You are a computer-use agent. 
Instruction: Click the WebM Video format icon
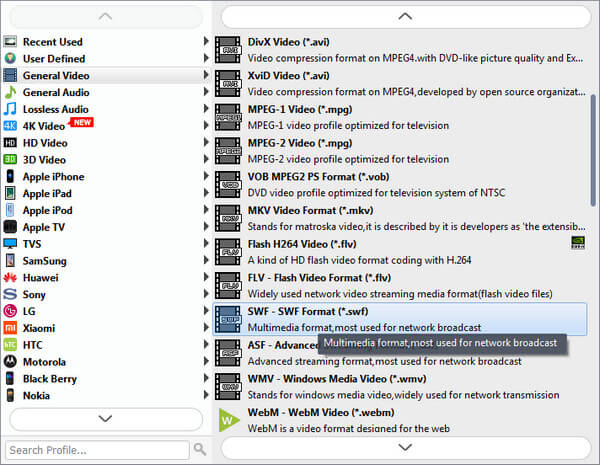(229, 420)
